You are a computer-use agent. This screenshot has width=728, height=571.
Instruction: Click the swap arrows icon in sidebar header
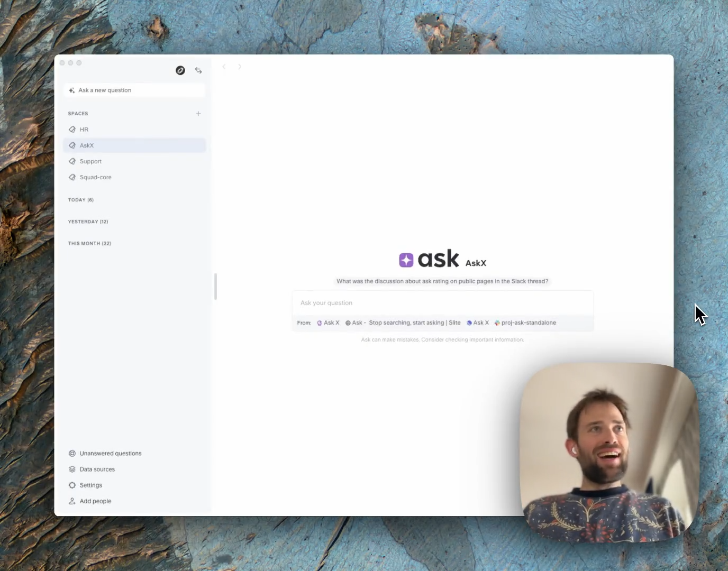pyautogui.click(x=198, y=70)
